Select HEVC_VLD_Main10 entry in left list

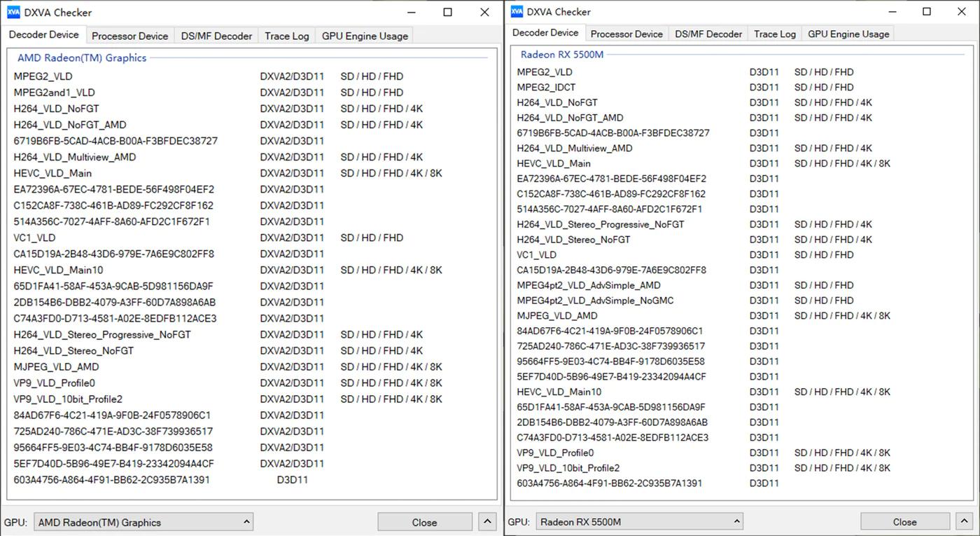(58, 270)
